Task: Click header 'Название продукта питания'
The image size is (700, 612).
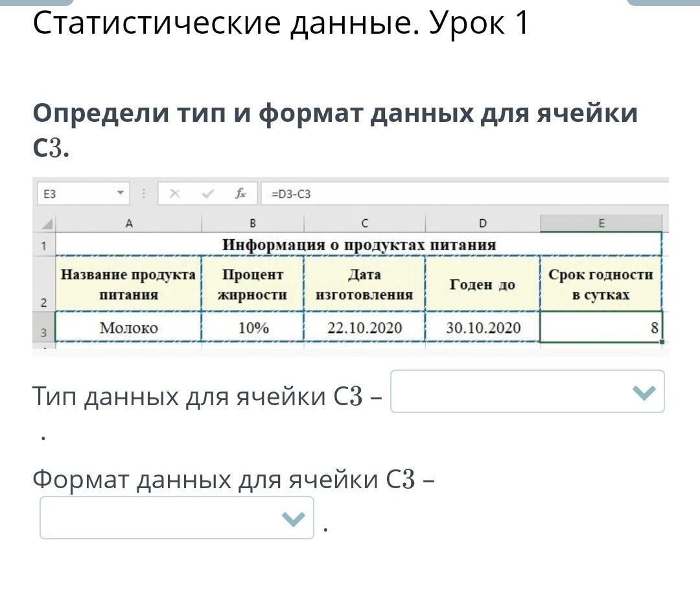Action: (128, 284)
